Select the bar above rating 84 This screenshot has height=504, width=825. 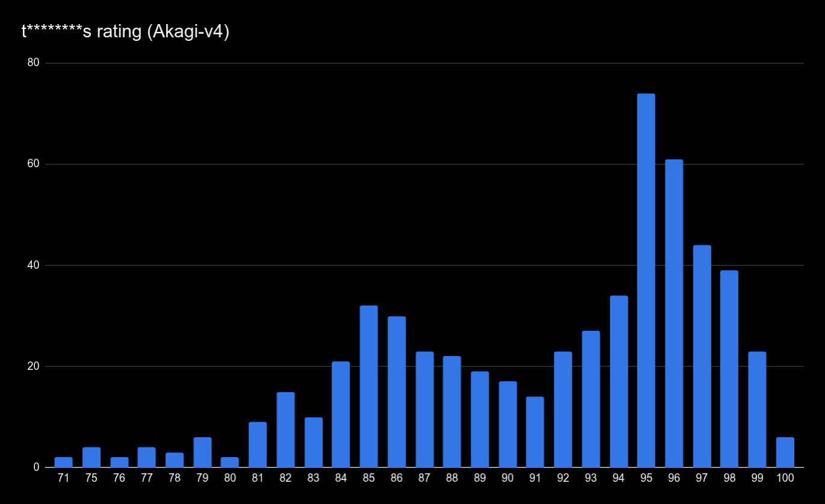341,414
